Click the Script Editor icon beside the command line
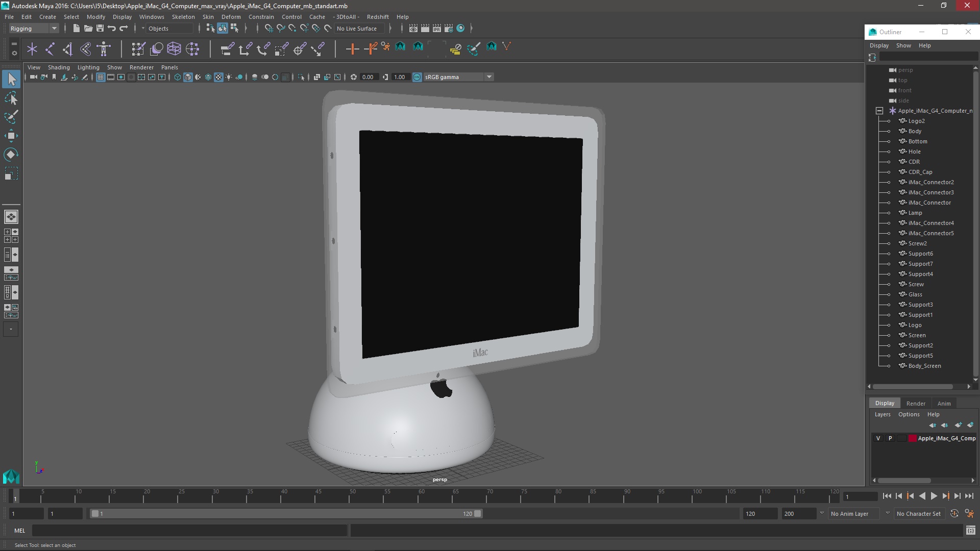 (970, 531)
